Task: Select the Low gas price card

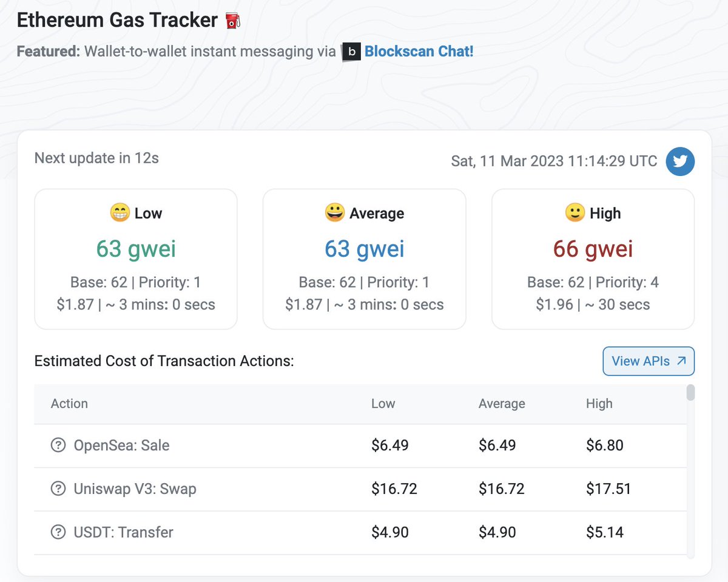Action: (x=136, y=259)
